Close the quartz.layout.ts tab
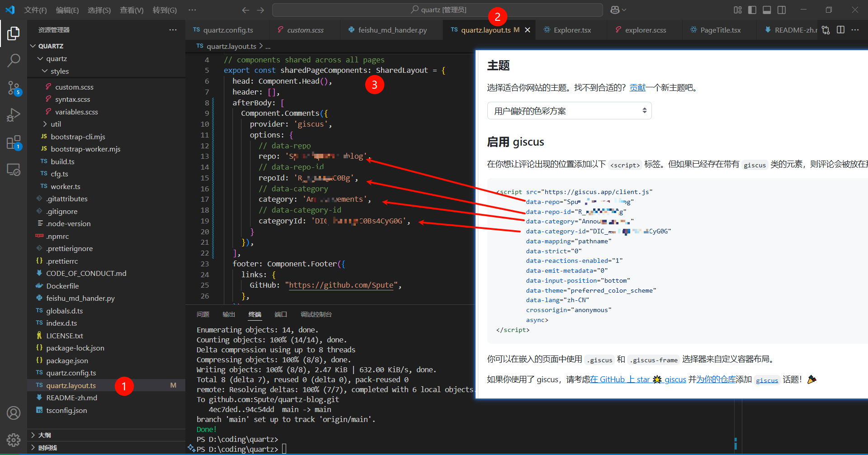Image resolution: width=868 pixels, height=455 pixels. 528,30
